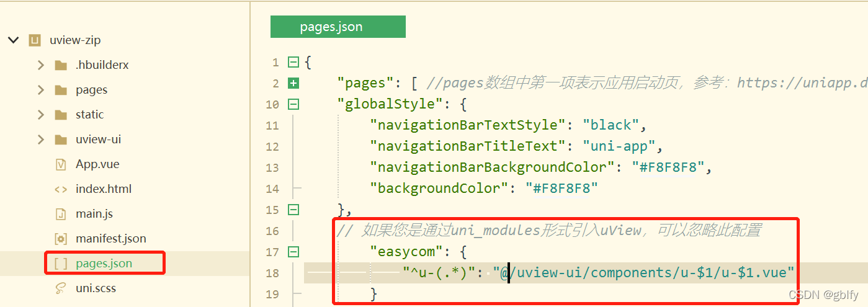
Task: Select the uview-zip project name
Action: point(75,40)
